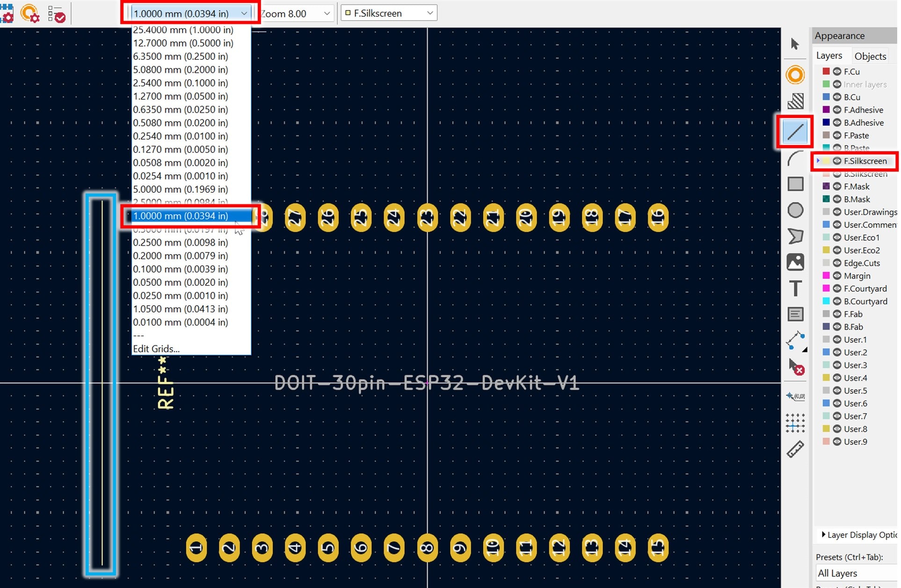
Task: Choose 0.2500 mm grid option
Action: click(x=181, y=242)
